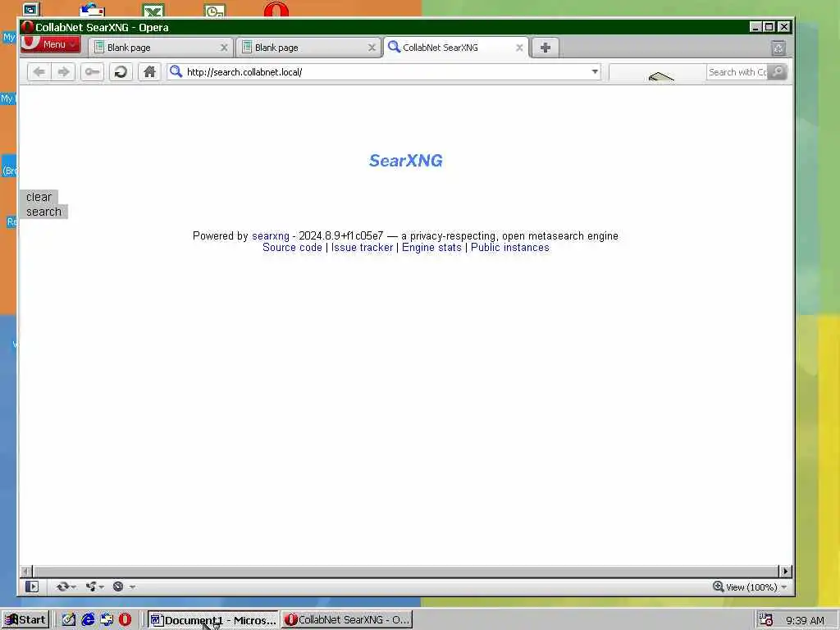The height and width of the screenshot is (630, 840).
Task: Toggle the side panel button in status bar
Action: [32, 587]
